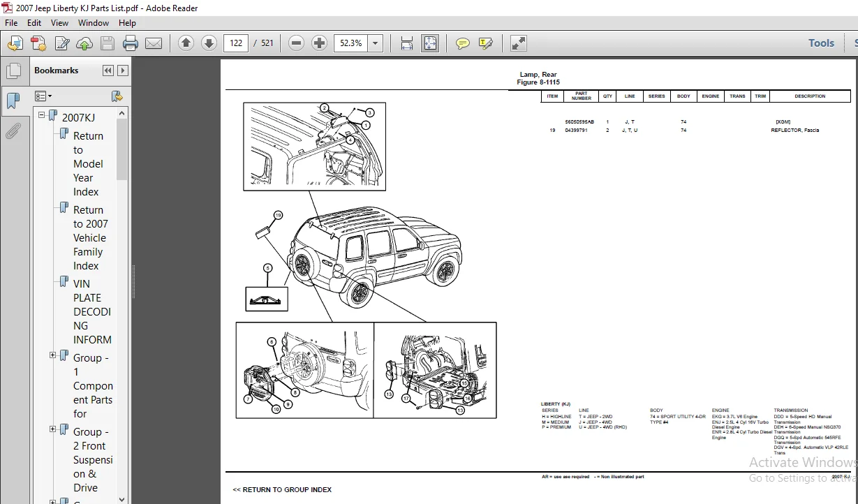This screenshot has width=858, height=504.
Task: Click the Bookmarks pane right-arrow button
Action: click(x=123, y=71)
